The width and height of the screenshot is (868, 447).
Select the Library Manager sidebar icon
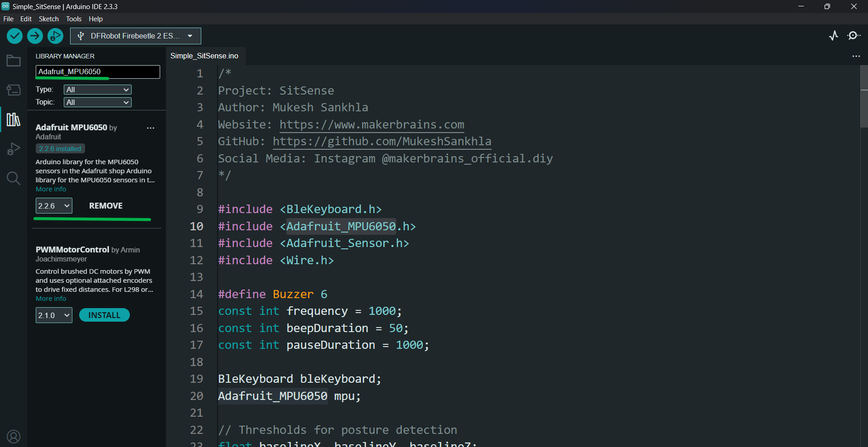14,119
